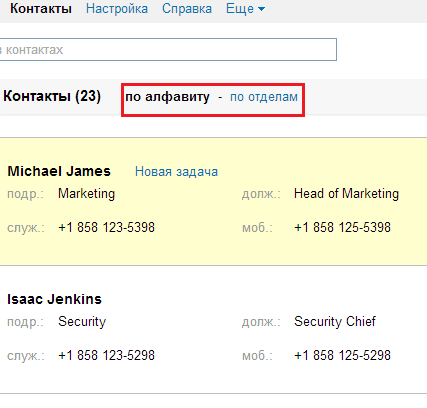Viewport: 427px width, 408px height.
Task: Open the Контакты tab
Action: tap(41, 9)
